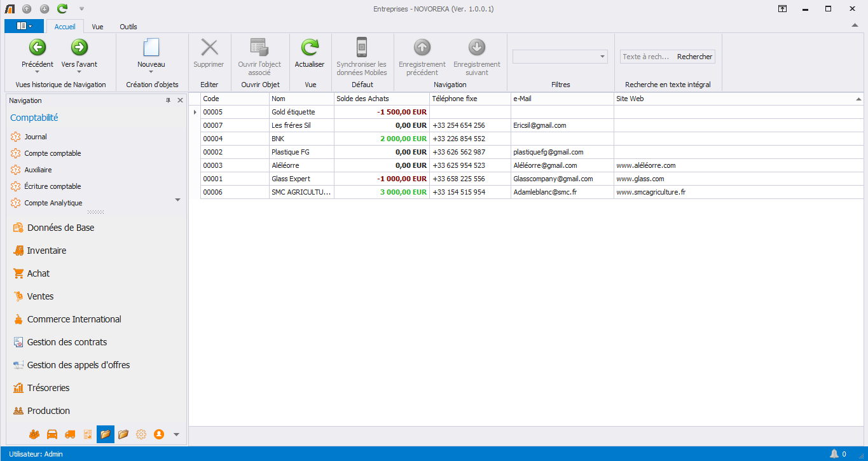Open the Journal item
Screen dimensions: 868x461
click(36, 137)
